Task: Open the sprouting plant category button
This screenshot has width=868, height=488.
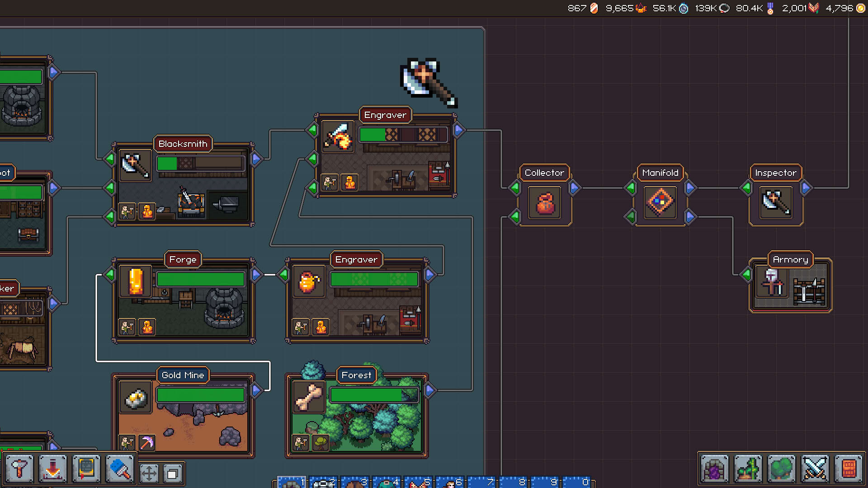Action: 748,469
